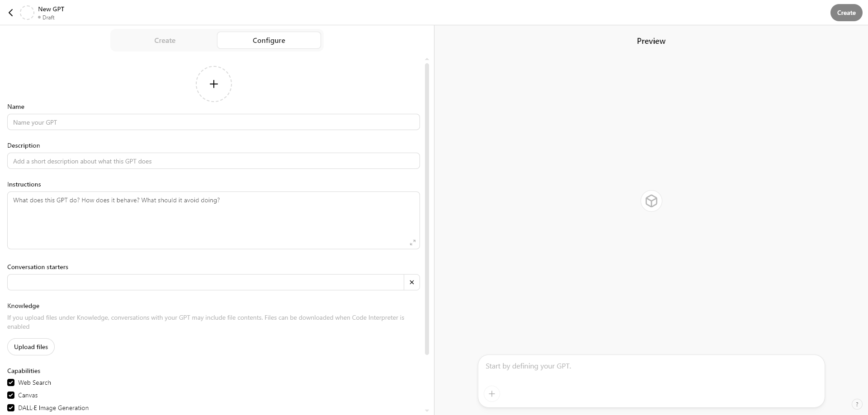
Task: Toggle DALL·E Image Generation checkbox
Action: click(11, 408)
